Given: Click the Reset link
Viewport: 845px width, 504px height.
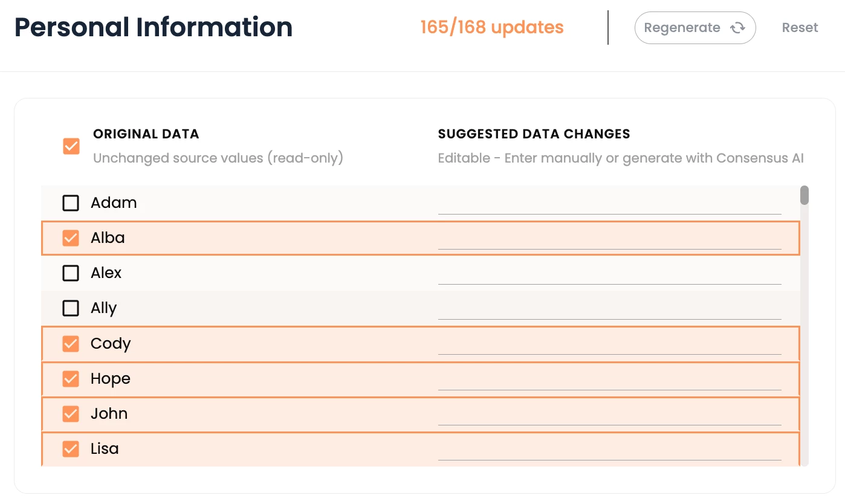Looking at the screenshot, I should [x=800, y=28].
